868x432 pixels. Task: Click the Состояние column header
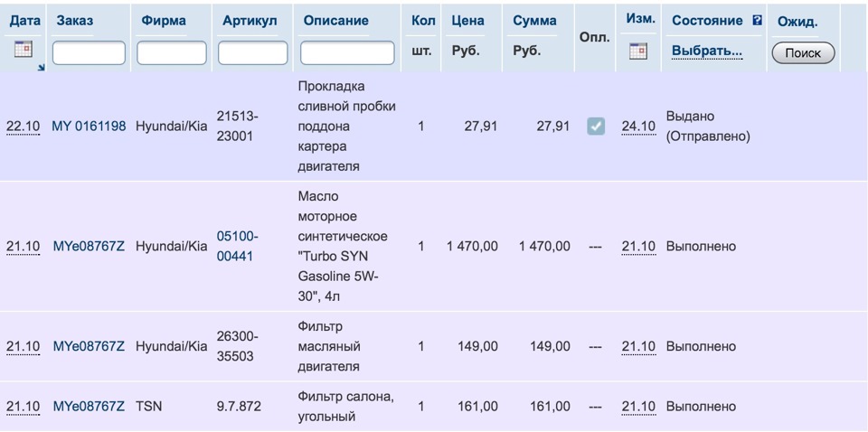click(x=707, y=21)
